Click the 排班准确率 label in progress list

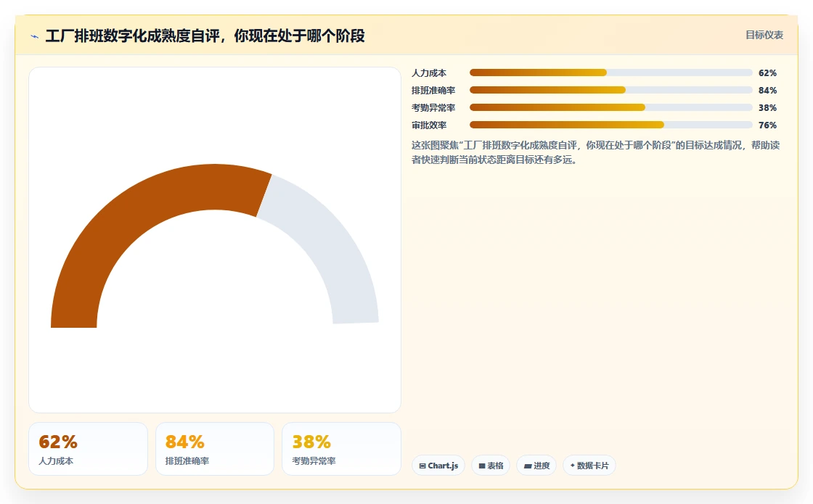tap(433, 90)
